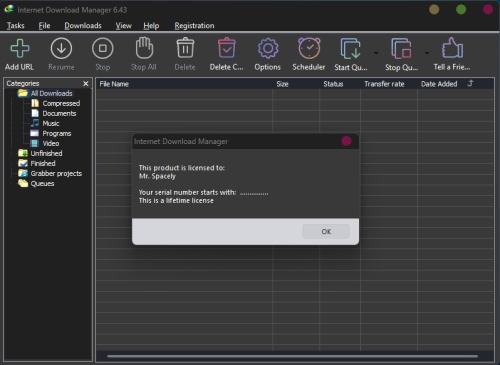Open Options via the gear icon

coord(268,48)
